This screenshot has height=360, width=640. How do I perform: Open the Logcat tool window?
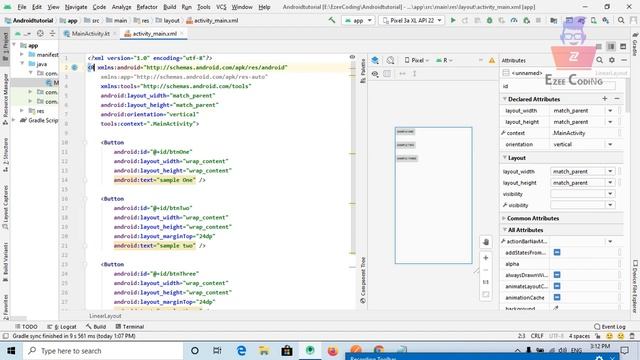click(62, 327)
